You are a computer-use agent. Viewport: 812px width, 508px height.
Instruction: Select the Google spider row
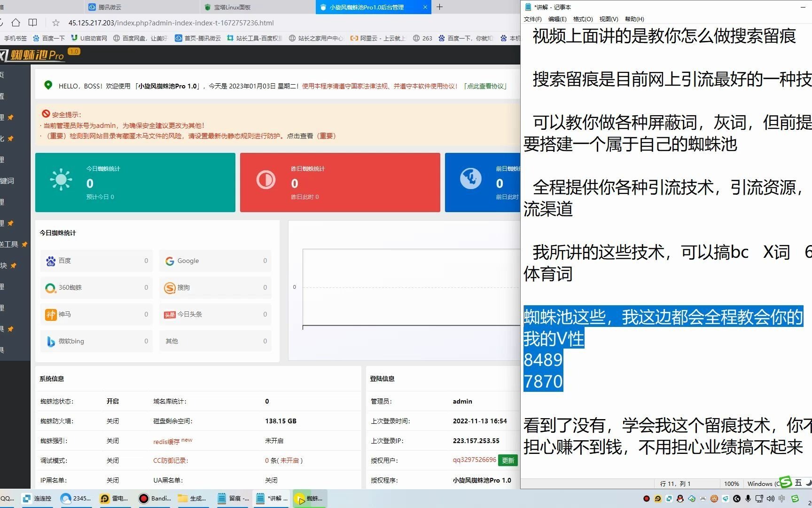tap(215, 261)
